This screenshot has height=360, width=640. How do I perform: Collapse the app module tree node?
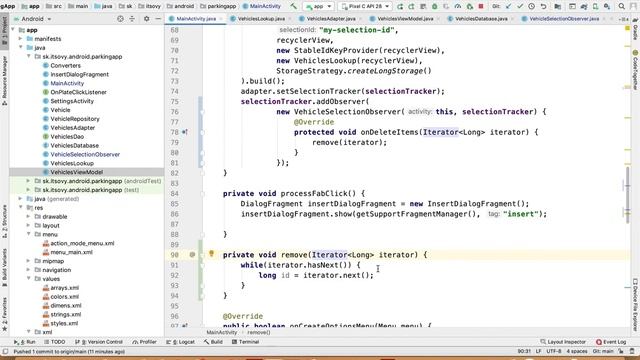pos(13,30)
